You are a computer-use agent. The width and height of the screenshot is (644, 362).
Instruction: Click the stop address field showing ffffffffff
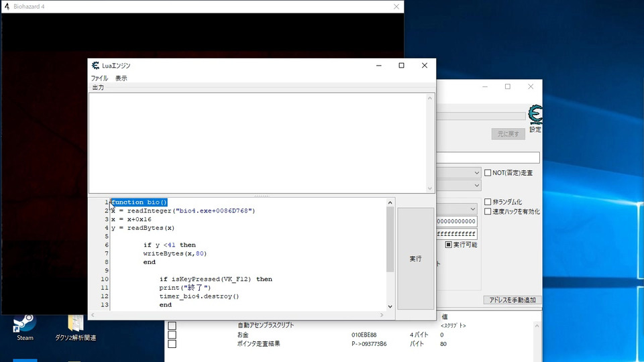pos(457,234)
